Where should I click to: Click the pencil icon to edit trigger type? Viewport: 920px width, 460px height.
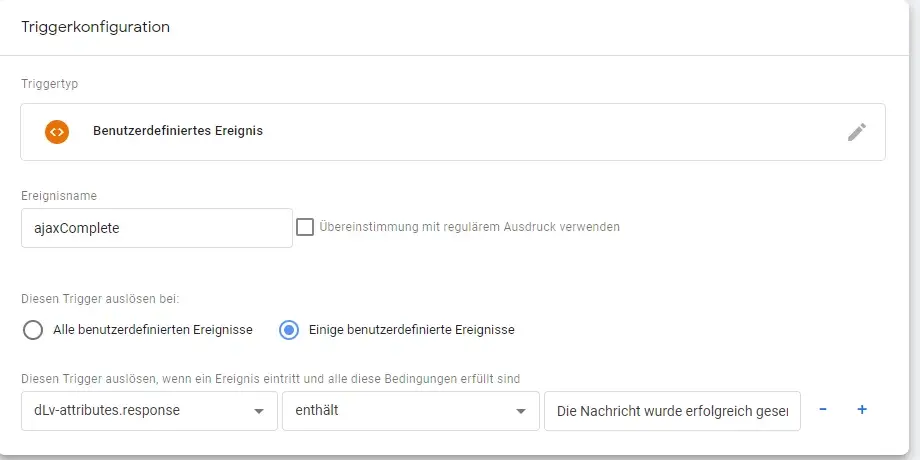point(856,132)
